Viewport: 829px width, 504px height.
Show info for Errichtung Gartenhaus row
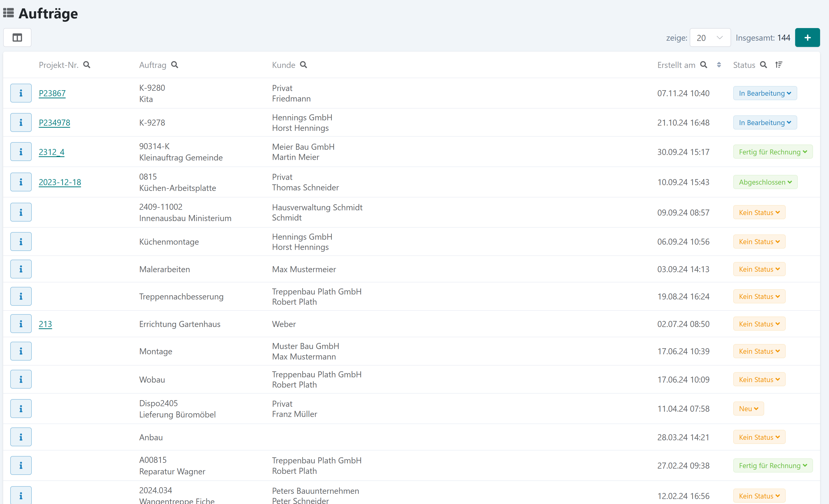pos(21,324)
